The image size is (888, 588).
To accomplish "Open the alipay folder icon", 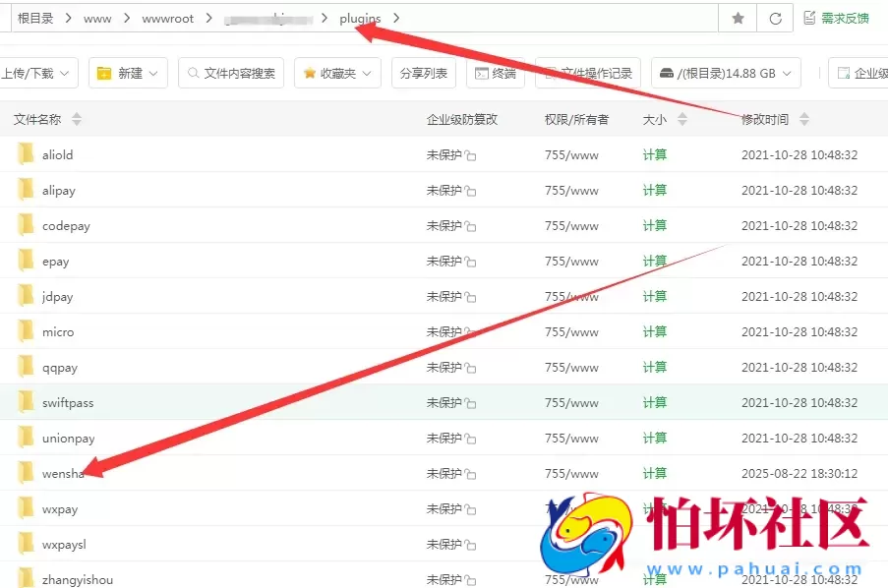I will (25, 190).
